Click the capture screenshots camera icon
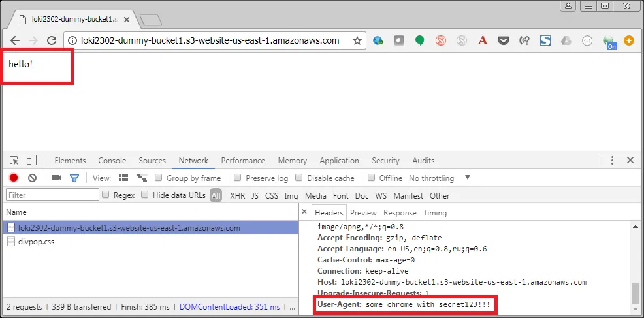Screen dimensions: 644x318 pyautogui.click(x=56, y=178)
